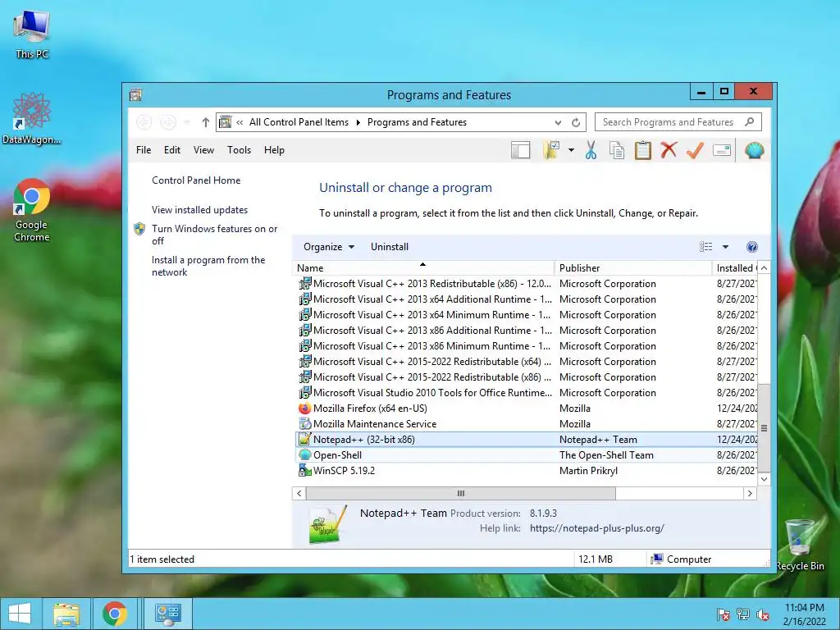Image resolution: width=840 pixels, height=630 pixels.
Task: Sort by the Name column header
Action: pos(423,268)
